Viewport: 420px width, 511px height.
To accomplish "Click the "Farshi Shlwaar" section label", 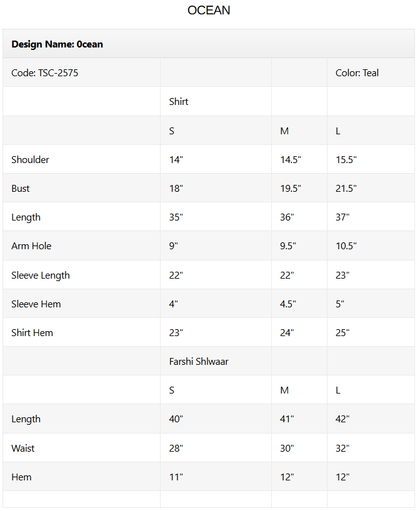I will (x=199, y=362).
